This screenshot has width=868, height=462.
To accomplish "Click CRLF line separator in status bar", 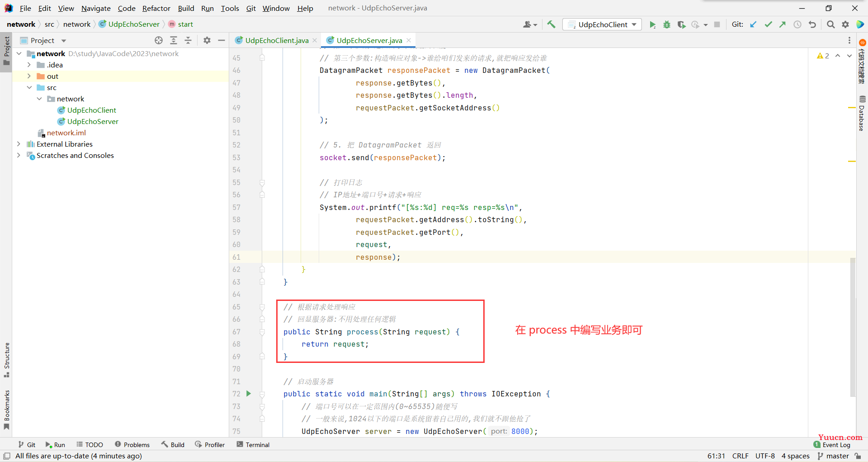I will 741,456.
